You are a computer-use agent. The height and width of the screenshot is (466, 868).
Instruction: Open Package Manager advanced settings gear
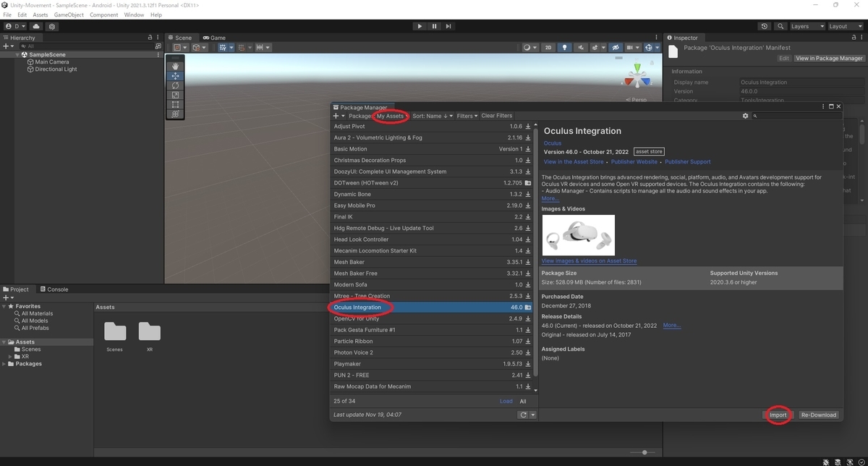[x=746, y=116]
